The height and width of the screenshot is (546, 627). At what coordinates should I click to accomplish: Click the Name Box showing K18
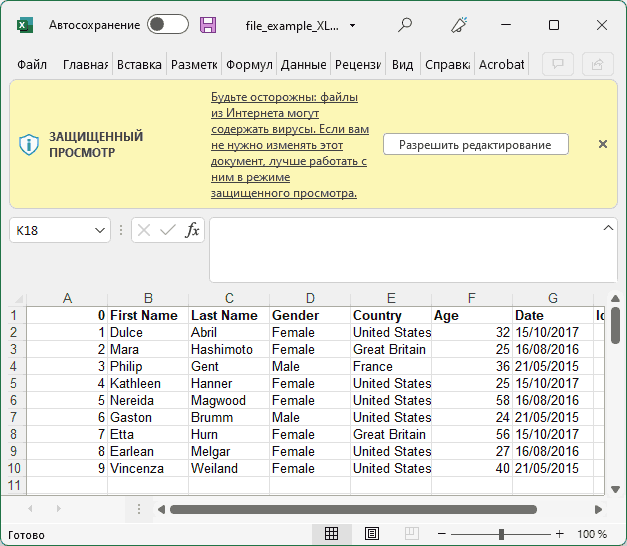(x=50, y=230)
